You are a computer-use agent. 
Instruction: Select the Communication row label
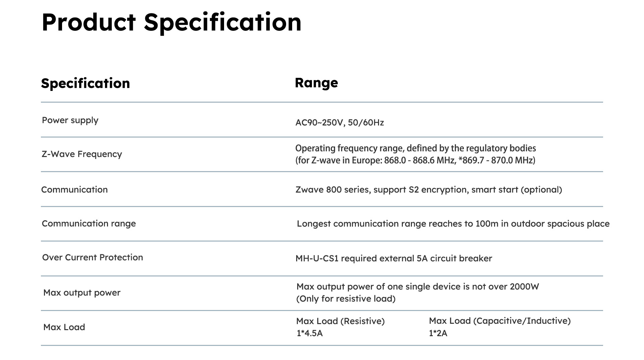[74, 190]
